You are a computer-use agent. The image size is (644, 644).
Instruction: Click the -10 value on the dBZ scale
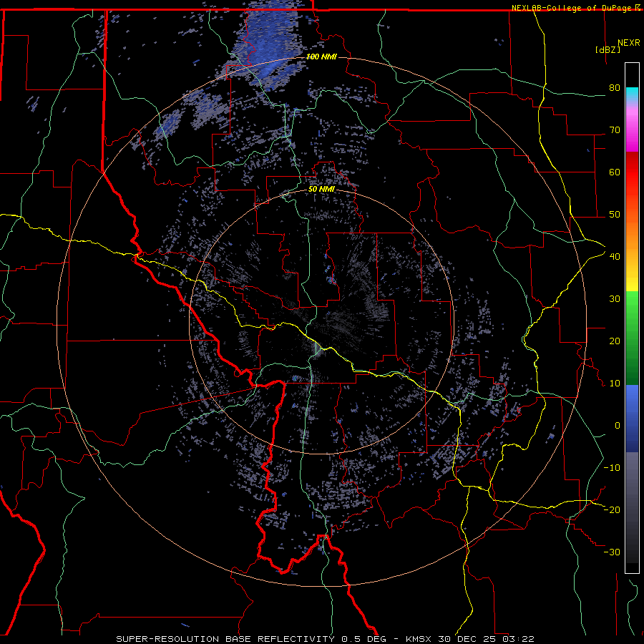point(612,468)
